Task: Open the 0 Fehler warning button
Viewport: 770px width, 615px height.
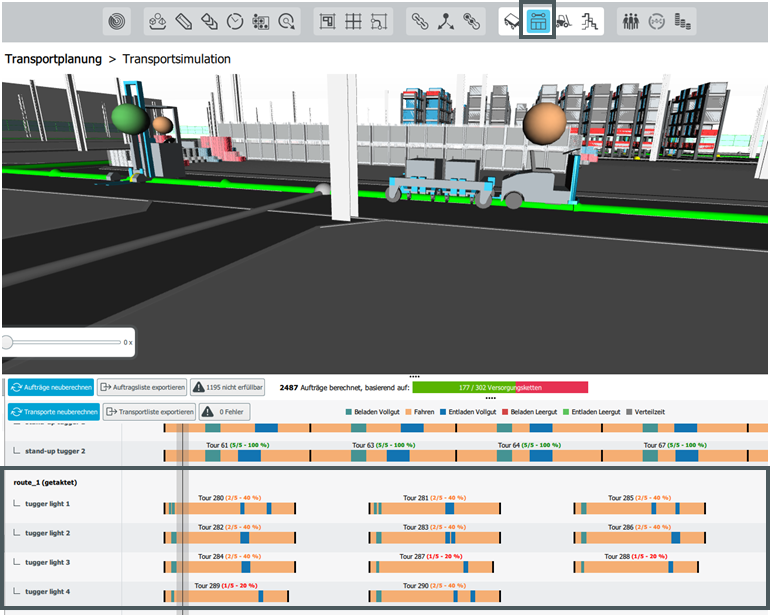Action: pos(224,412)
